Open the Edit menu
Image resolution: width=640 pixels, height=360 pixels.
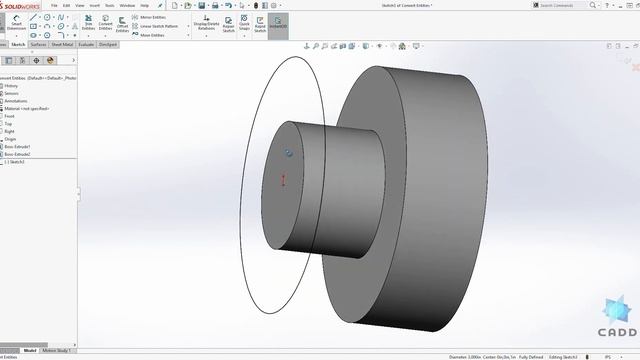67,6
